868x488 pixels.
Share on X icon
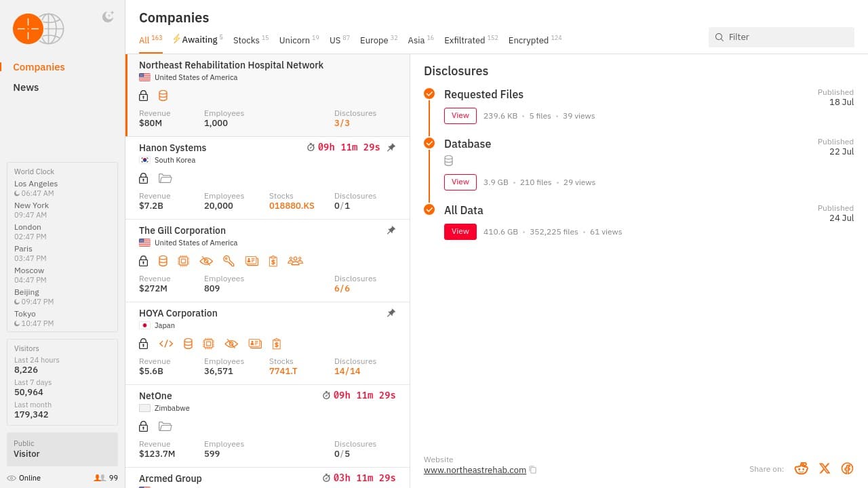[825, 468]
